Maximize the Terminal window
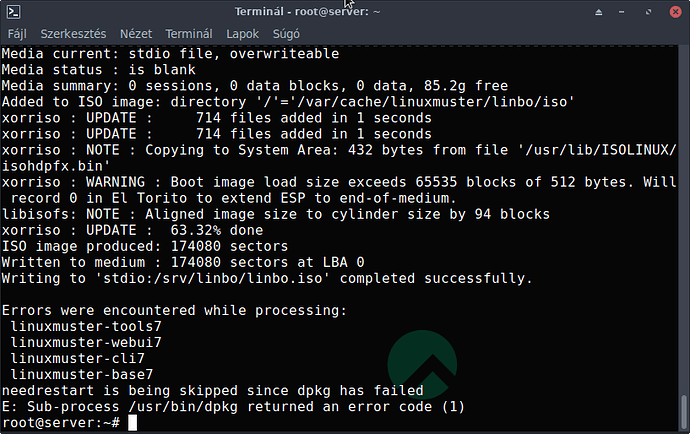Screen dimensions: 690x434 coord(648,12)
